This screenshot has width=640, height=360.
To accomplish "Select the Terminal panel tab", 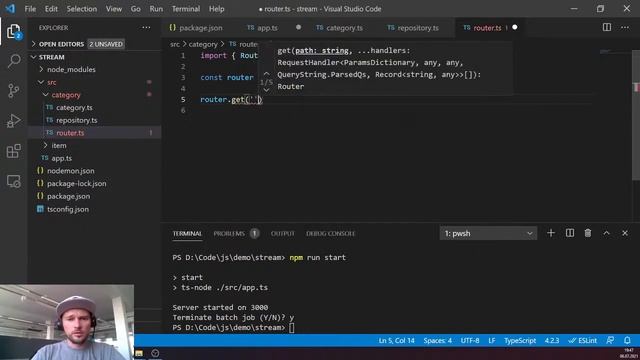I will 187,233.
